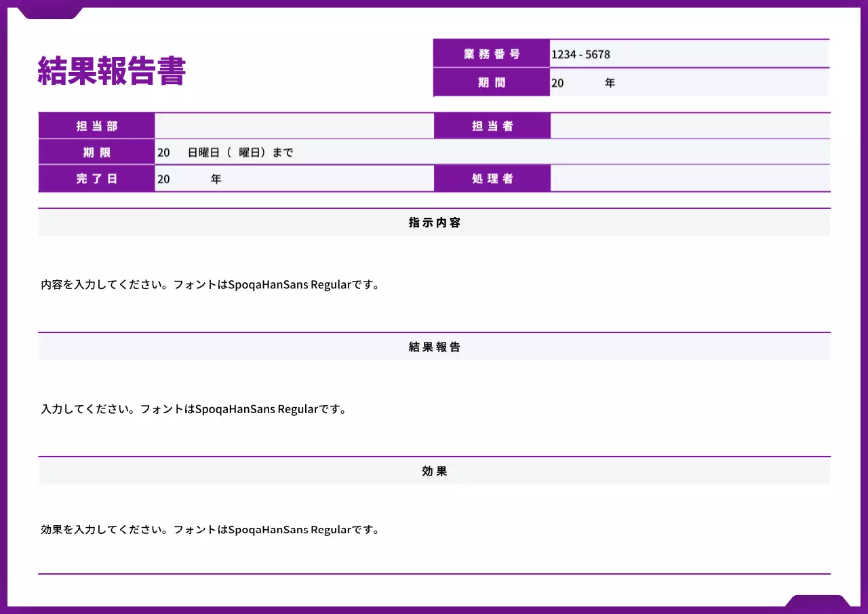This screenshot has height=614, width=868.
Task: Click the 結果報告書 document title
Action: coord(111,71)
